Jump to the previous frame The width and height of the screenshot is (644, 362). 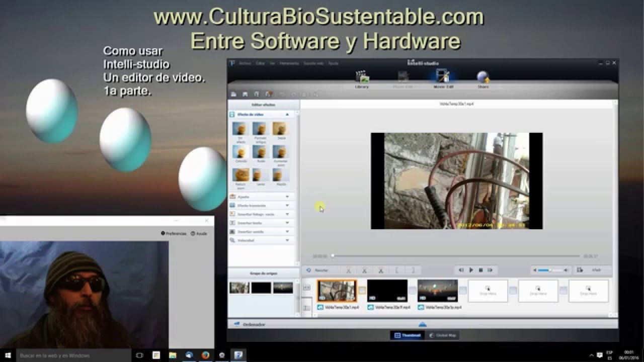(x=461, y=270)
